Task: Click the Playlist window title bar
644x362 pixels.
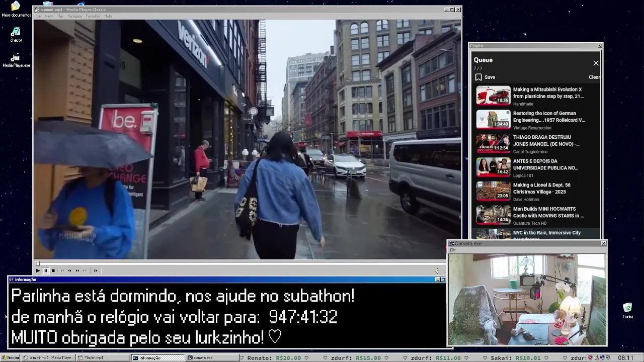Action: (535, 46)
